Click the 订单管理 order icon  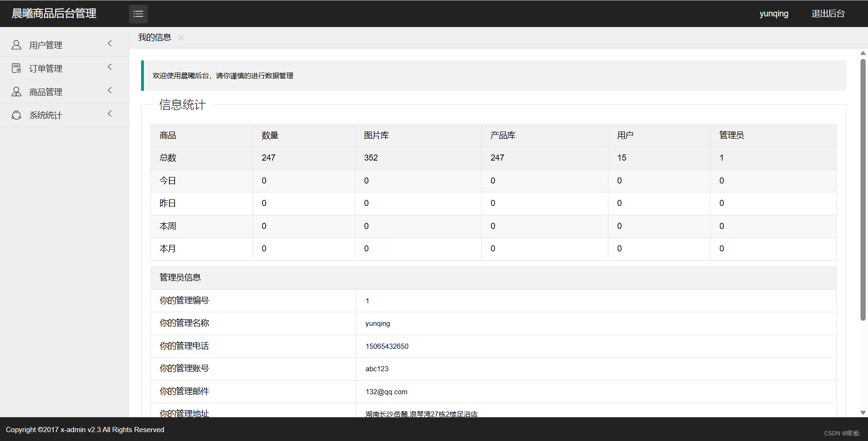point(16,68)
